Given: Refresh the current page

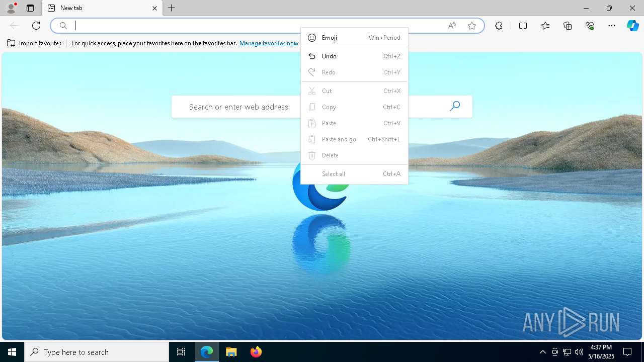Looking at the screenshot, I should pos(36,26).
